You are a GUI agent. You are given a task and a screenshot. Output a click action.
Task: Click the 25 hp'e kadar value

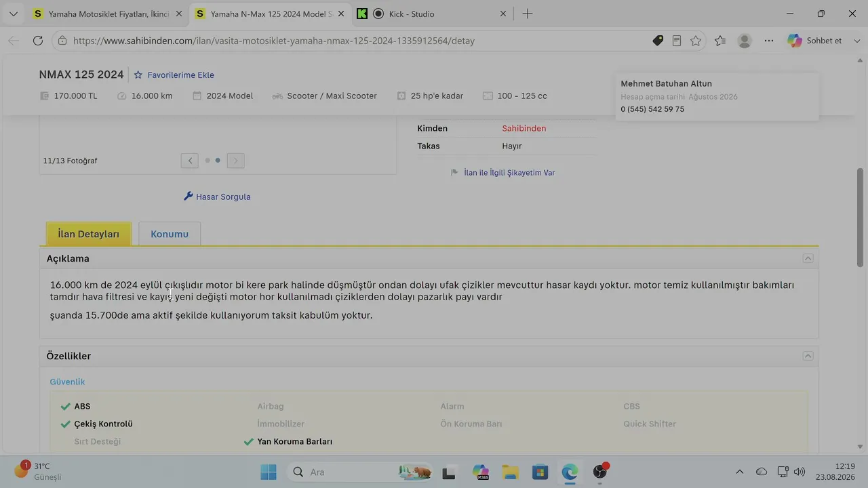pos(437,96)
